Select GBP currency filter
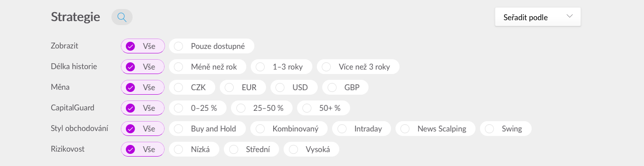Image resolution: width=644 pixels, height=166 pixels. pos(345,87)
